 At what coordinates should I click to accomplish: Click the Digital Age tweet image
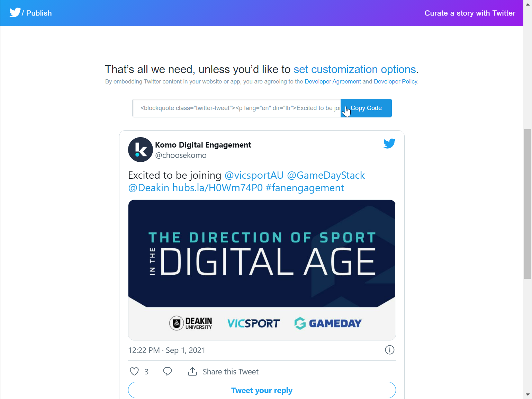pyautogui.click(x=262, y=270)
